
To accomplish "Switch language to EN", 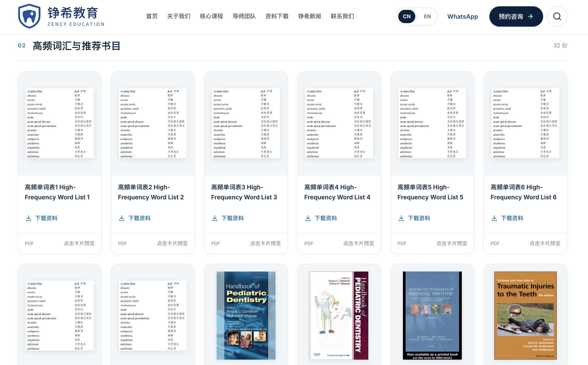I will click(427, 16).
